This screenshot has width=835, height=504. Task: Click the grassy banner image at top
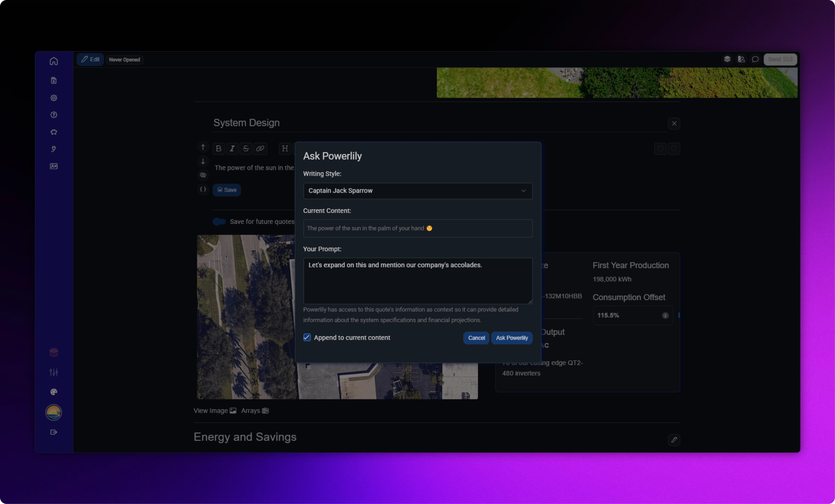click(617, 83)
